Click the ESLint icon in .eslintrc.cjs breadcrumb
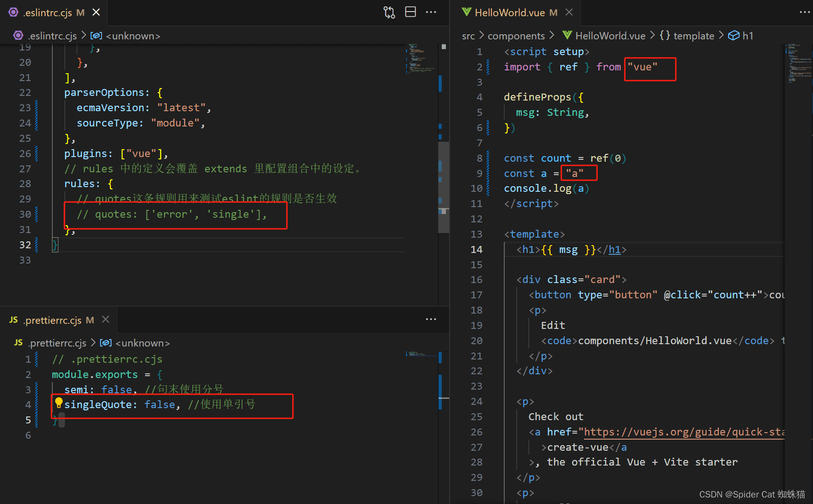 pos(18,35)
